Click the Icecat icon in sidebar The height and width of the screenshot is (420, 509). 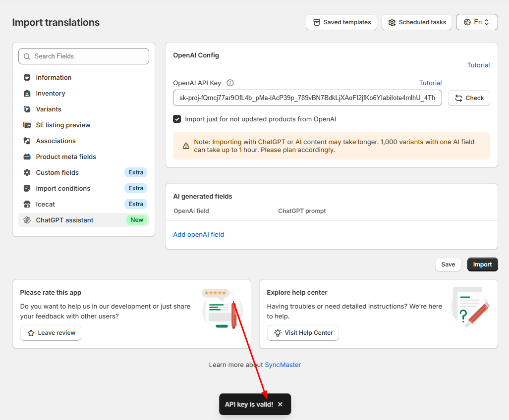[x=27, y=205]
